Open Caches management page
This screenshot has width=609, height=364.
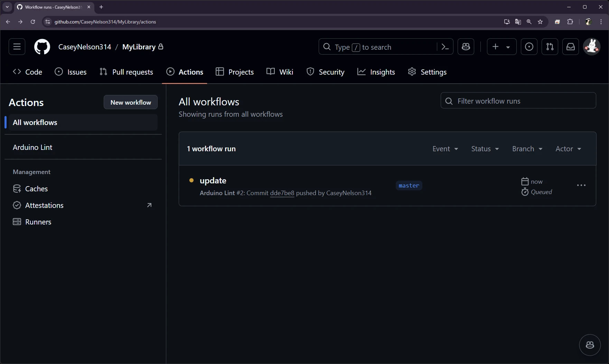(x=83, y=189)
